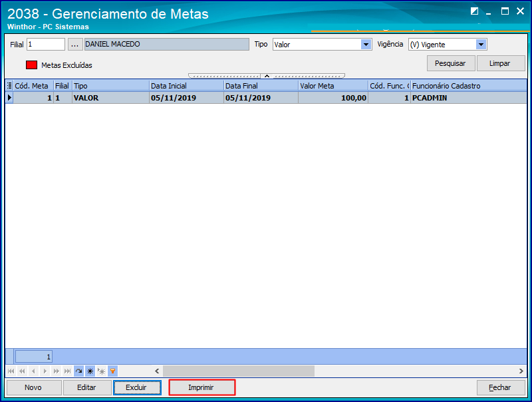Click the grid footer count cell
Image resolution: width=532 pixels, height=402 pixels.
pos(34,357)
